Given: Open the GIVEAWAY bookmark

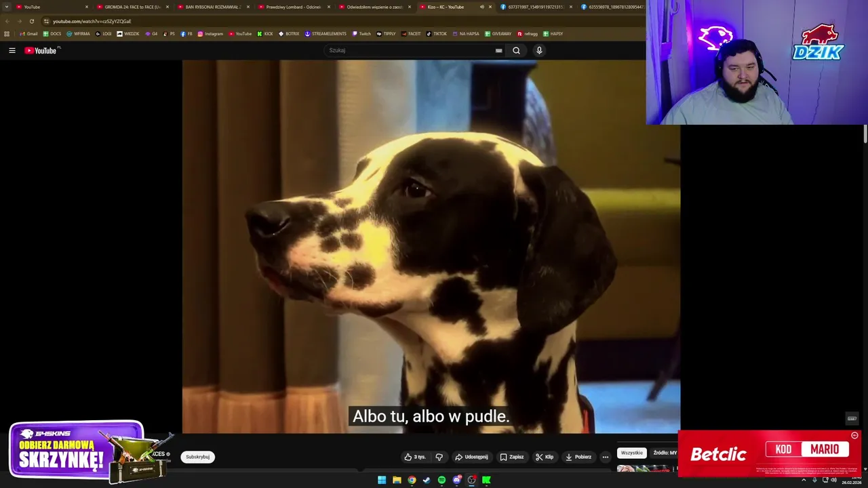Looking at the screenshot, I should 498,34.
